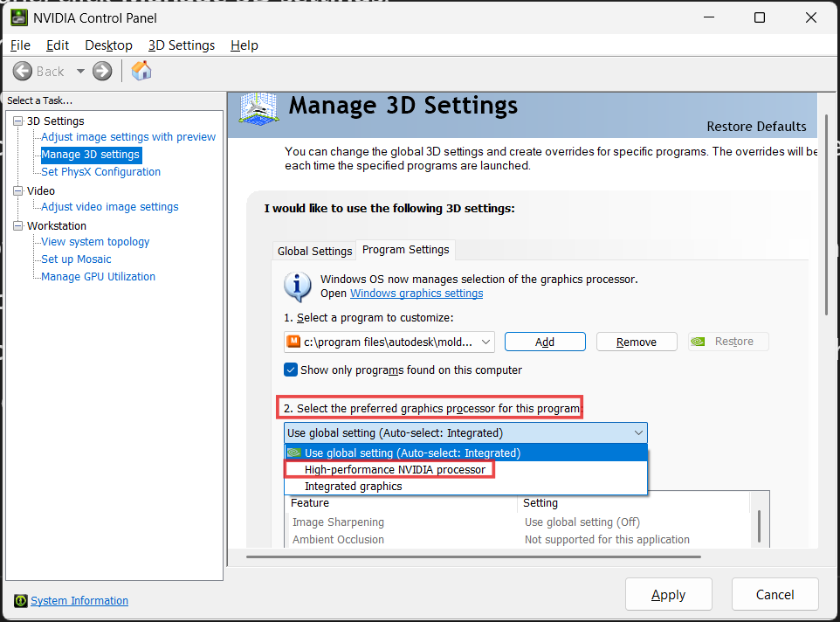Open View system topology
Viewport: 840px width, 622px height.
[95, 242]
